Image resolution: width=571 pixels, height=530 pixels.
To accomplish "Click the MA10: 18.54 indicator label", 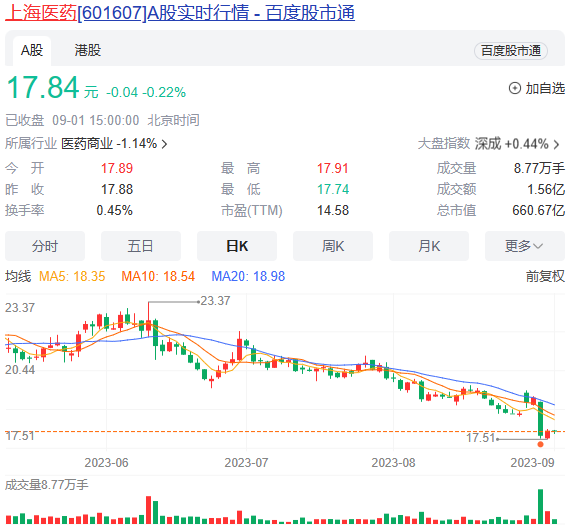I will tap(158, 276).
